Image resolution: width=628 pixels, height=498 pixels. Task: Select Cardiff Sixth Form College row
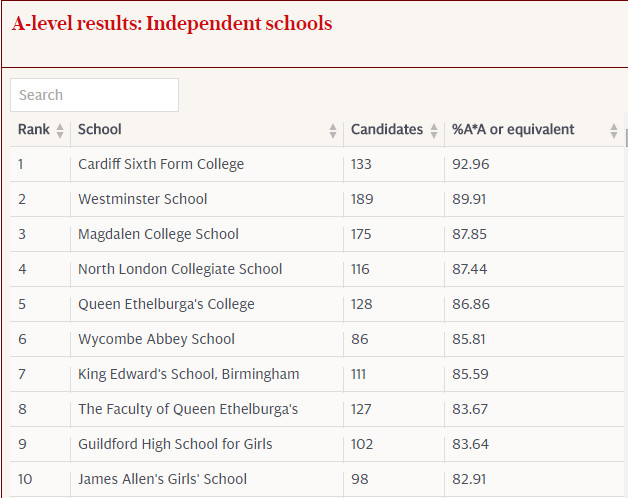tap(161, 164)
